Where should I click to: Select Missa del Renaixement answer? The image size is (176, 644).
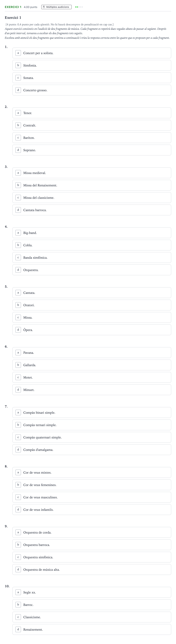[x=92, y=185]
